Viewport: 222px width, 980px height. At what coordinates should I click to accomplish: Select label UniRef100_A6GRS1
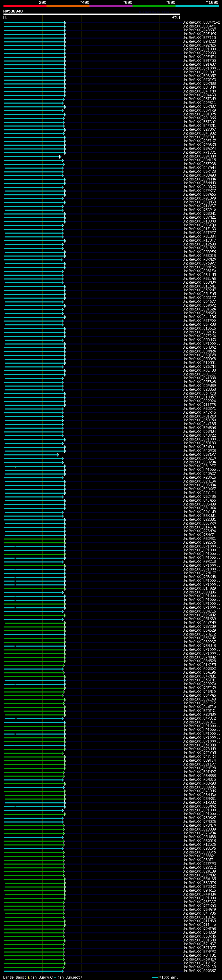[x=199, y=539]
